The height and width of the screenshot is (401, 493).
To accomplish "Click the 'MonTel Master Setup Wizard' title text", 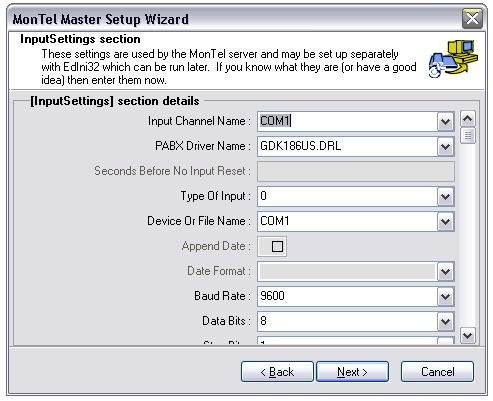I will [x=100, y=19].
